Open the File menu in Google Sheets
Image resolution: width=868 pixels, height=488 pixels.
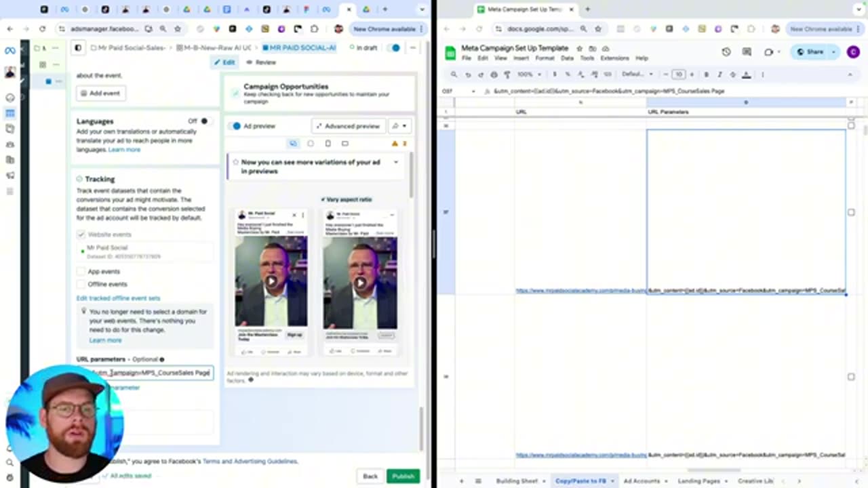click(467, 58)
